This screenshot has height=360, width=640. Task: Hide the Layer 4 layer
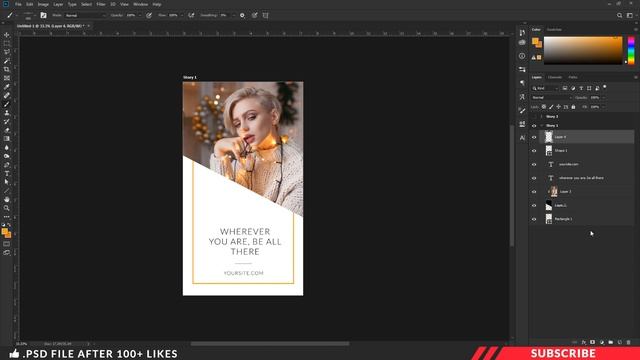(534, 137)
